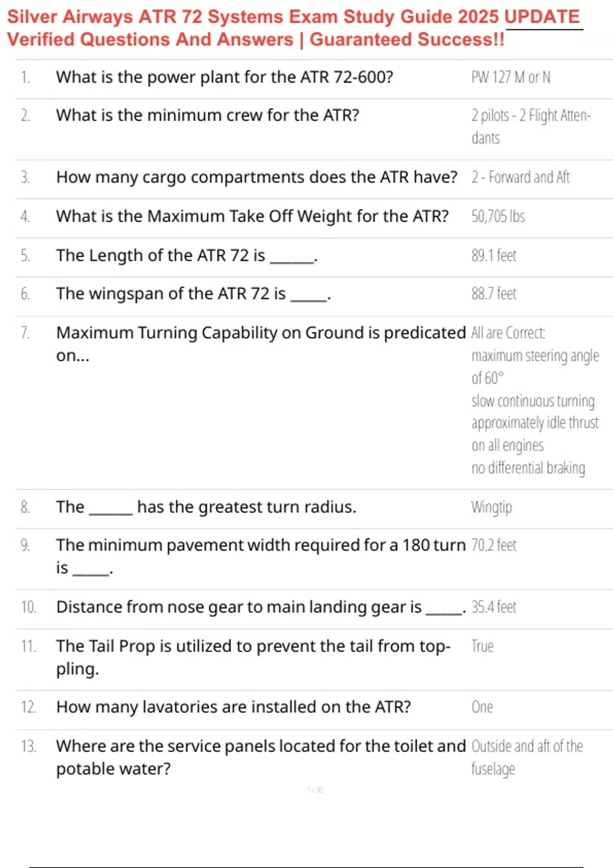Screen dimensions: 613x868
Task: Click 'no differential braking' answer line
Action: click(x=528, y=468)
